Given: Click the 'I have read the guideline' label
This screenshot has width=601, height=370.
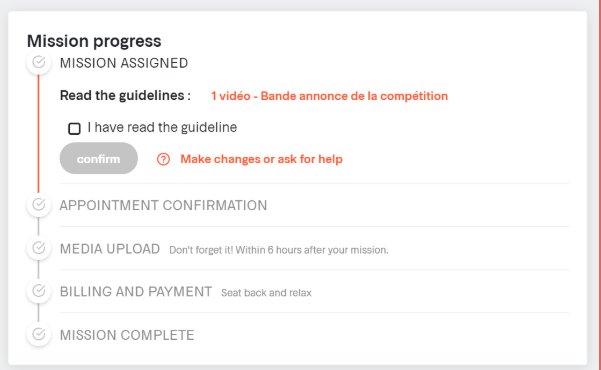Looking at the screenshot, I should click(162, 127).
